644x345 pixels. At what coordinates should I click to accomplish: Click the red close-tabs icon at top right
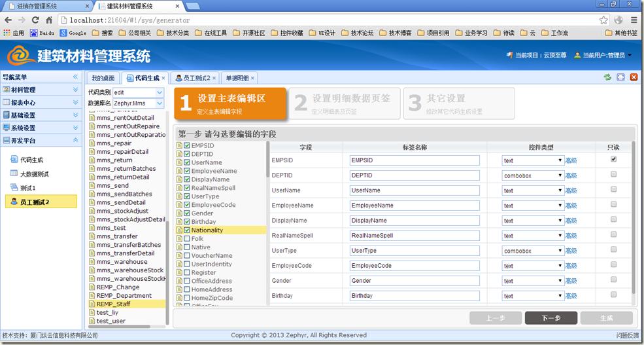[633, 77]
